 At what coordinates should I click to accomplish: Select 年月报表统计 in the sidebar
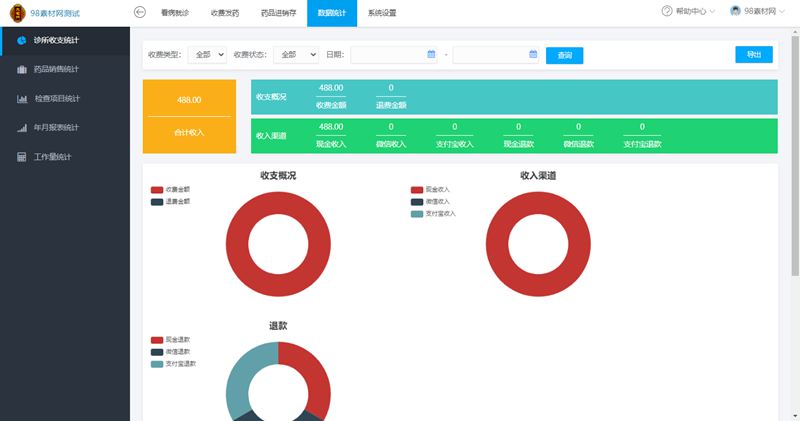coord(56,128)
